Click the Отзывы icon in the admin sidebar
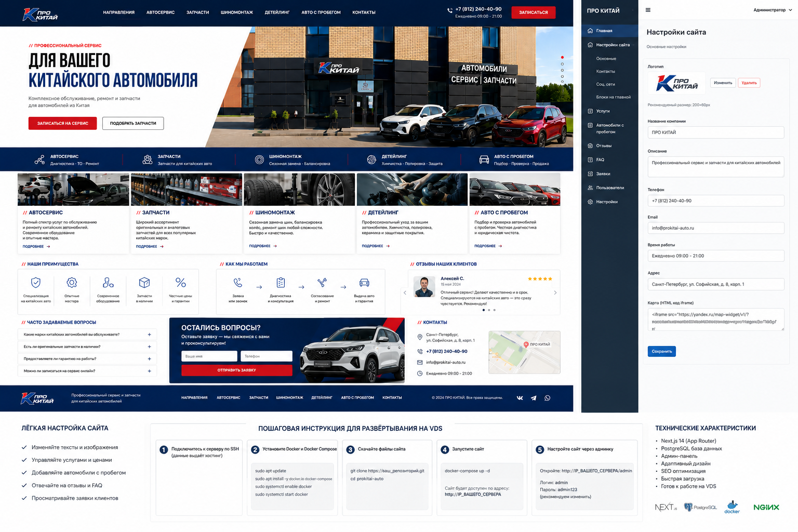 click(x=590, y=145)
